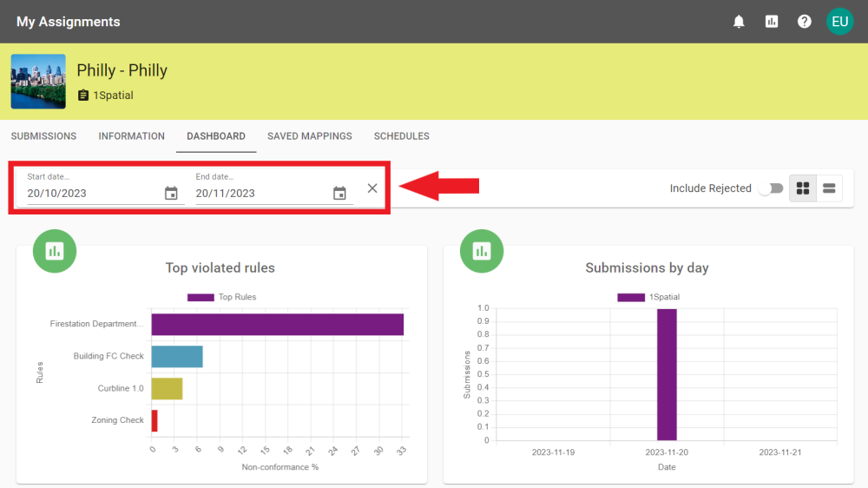Click the 1Spatial clipboard icon

click(x=83, y=96)
